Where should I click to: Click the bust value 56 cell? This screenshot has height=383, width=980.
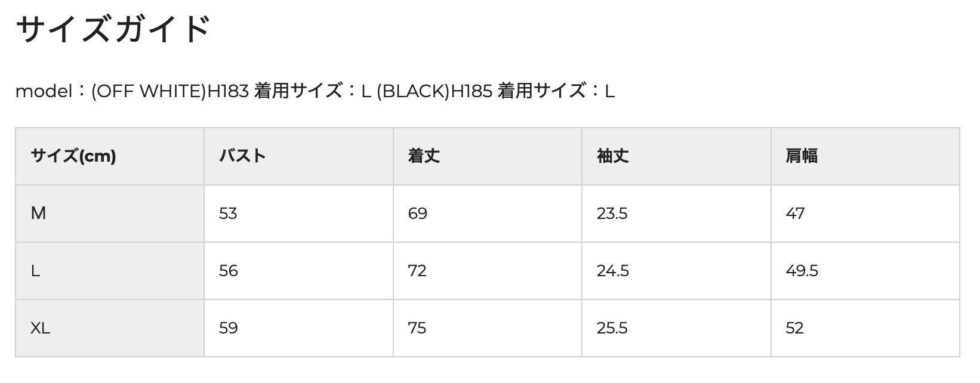pos(228,271)
